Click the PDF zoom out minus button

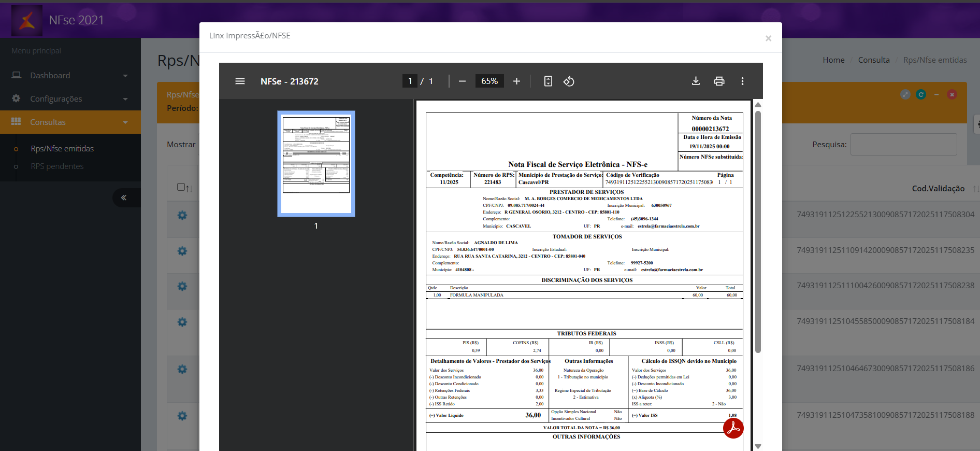462,81
